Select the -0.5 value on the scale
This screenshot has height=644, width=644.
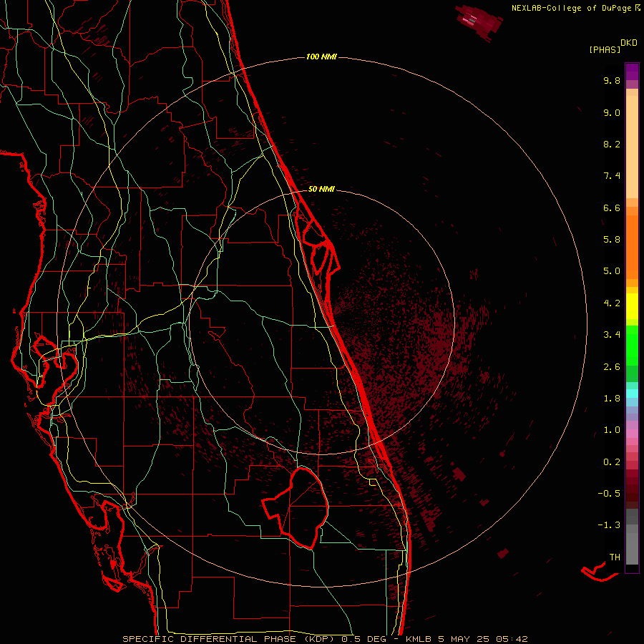pyautogui.click(x=609, y=494)
